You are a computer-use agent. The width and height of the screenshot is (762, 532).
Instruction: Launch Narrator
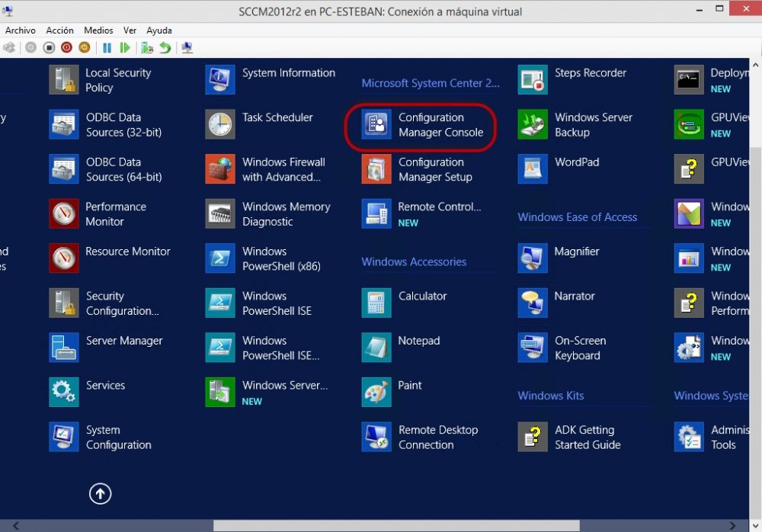tap(556, 303)
